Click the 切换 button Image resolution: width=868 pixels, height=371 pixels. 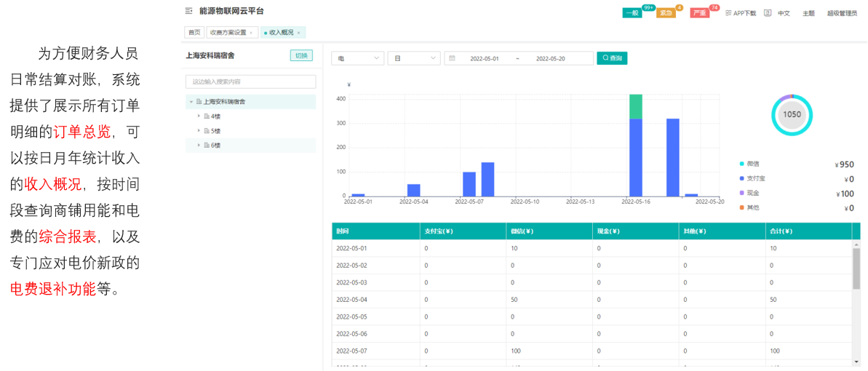pos(301,55)
